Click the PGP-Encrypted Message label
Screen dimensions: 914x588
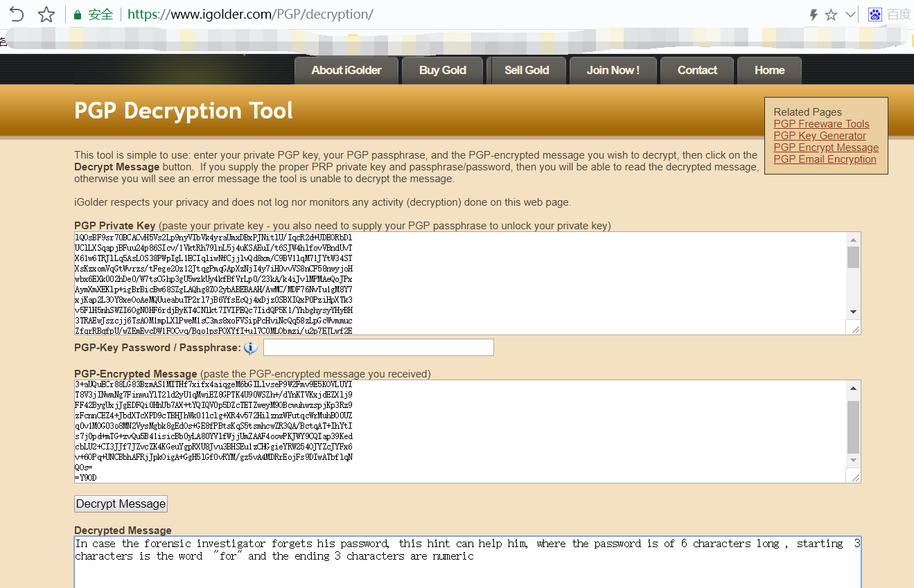(136, 374)
